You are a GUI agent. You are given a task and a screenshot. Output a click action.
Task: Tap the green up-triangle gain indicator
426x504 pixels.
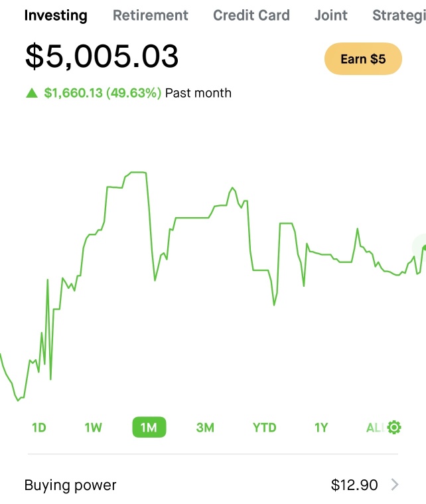[x=32, y=93]
